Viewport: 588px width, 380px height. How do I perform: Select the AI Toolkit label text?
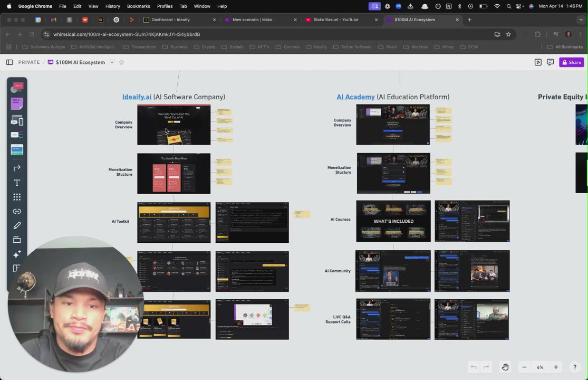tap(120, 221)
